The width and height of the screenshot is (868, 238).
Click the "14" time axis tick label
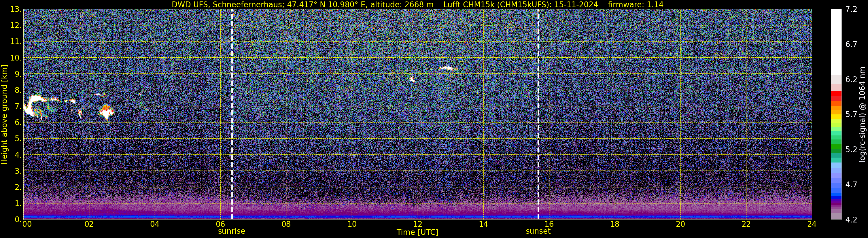point(483,224)
